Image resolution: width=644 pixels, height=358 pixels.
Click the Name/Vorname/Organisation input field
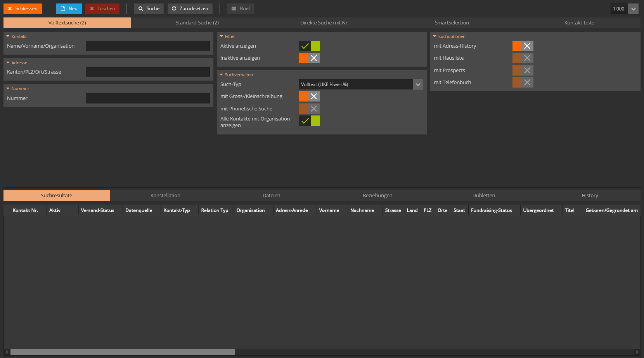[147, 46]
